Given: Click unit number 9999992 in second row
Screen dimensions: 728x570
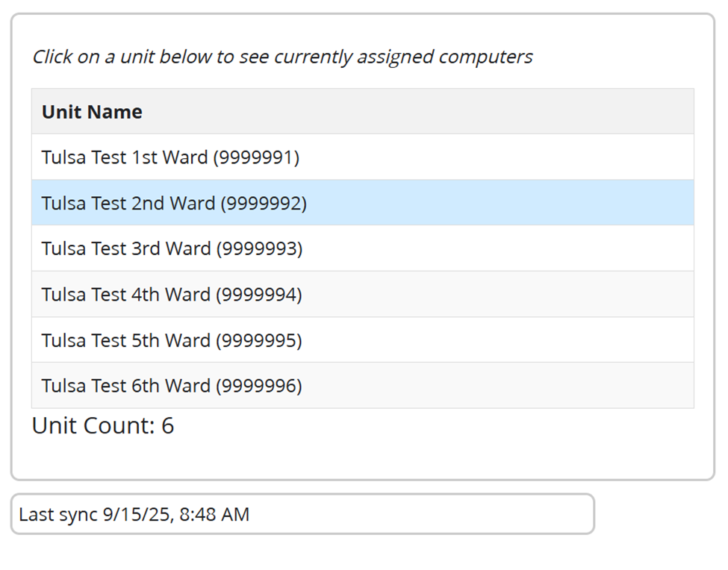Looking at the screenshot, I should (264, 203).
